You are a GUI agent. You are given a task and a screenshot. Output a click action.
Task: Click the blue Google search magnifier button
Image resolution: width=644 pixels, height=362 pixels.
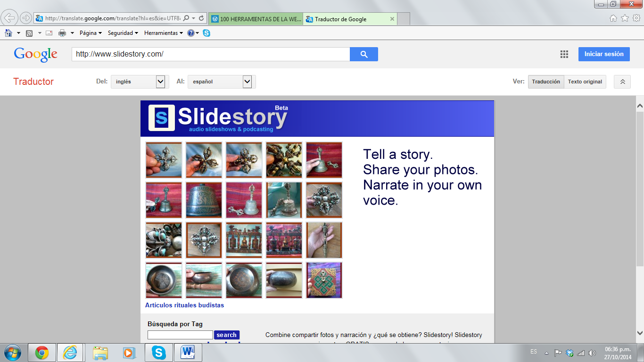pos(363,54)
